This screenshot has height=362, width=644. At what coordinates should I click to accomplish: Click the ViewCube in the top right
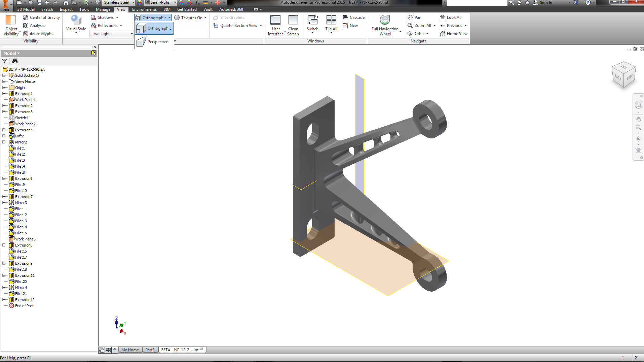(x=623, y=75)
